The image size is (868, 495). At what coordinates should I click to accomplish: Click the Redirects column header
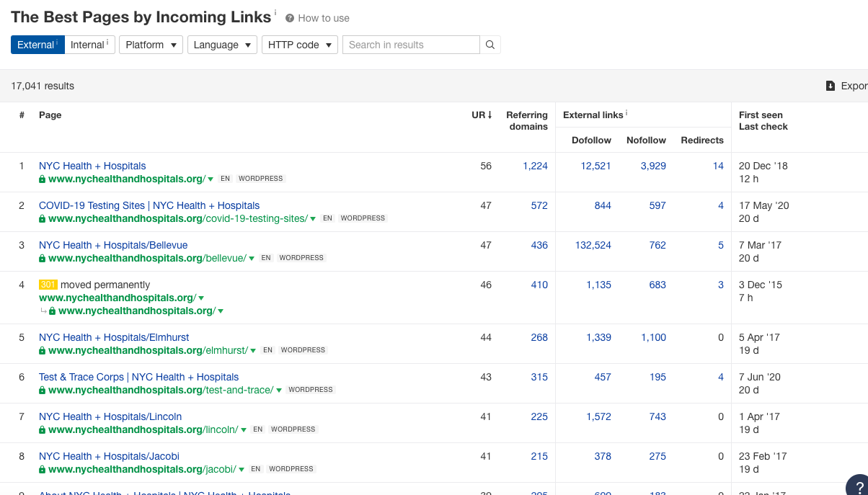point(702,140)
